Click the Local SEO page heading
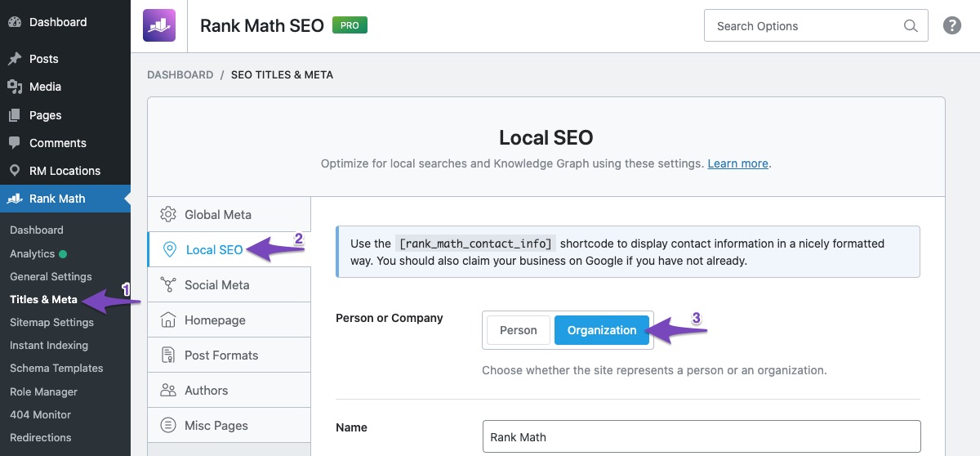The image size is (980, 456). (546, 136)
